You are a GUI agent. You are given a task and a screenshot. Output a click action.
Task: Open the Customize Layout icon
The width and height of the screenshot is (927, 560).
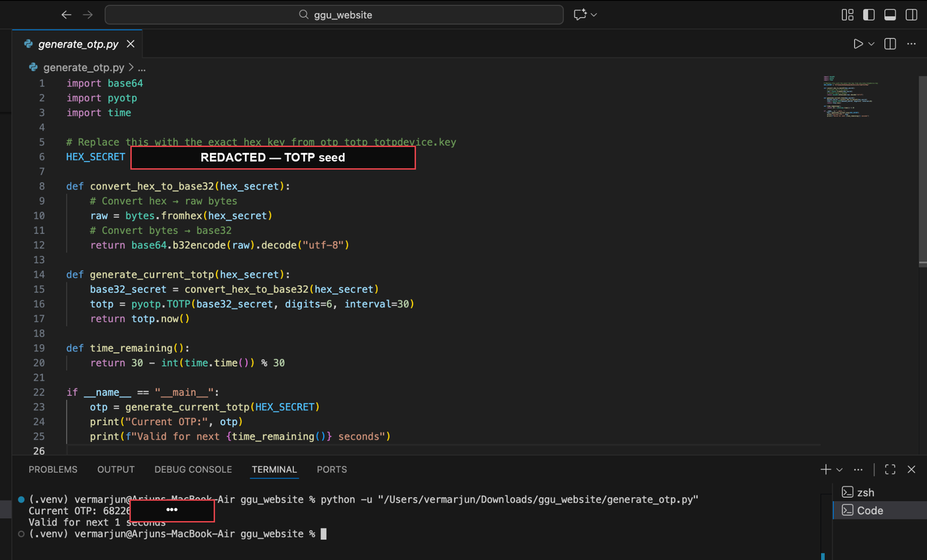click(847, 15)
